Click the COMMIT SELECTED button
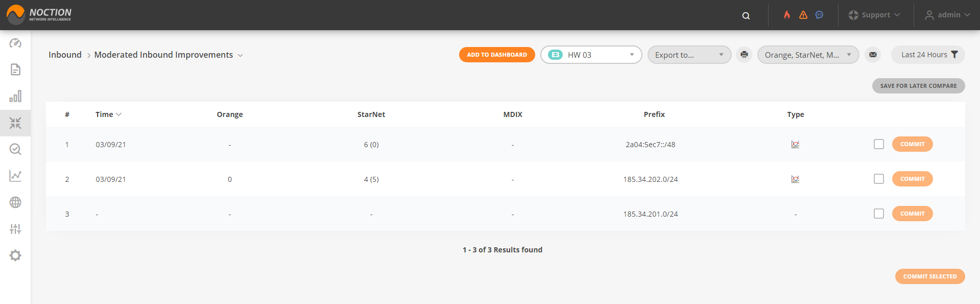This screenshot has height=304, width=980. 929,276
